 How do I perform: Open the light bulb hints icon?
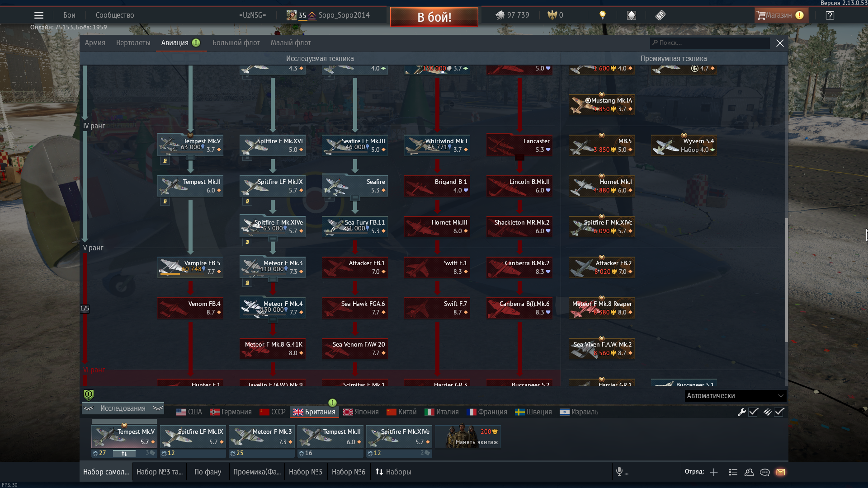tap(602, 15)
